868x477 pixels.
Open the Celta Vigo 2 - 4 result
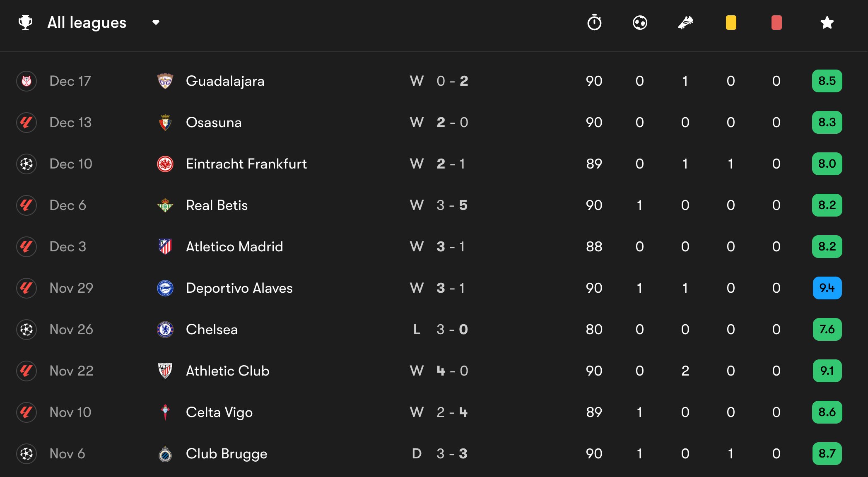pos(452,412)
